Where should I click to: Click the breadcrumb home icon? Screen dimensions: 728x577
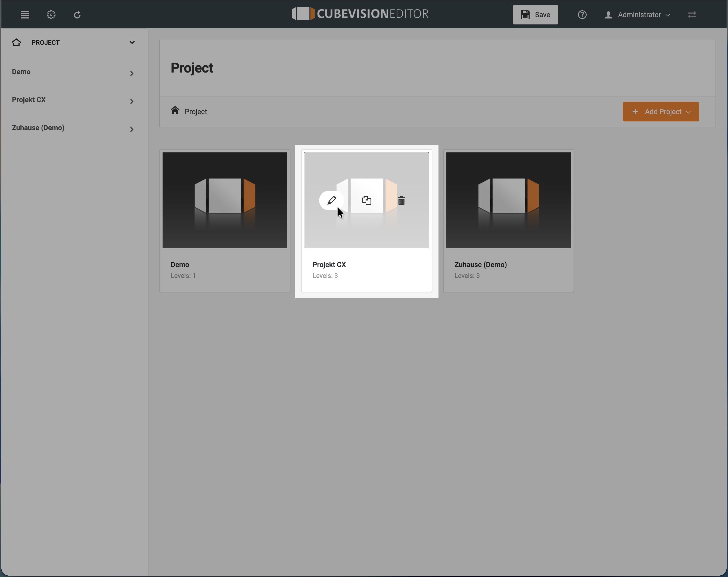pos(175,110)
